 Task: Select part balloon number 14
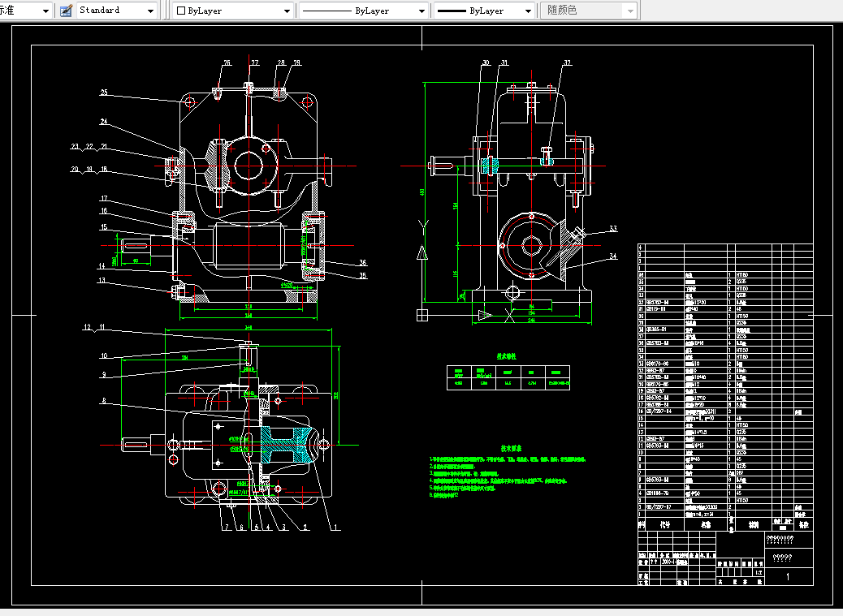[102, 266]
